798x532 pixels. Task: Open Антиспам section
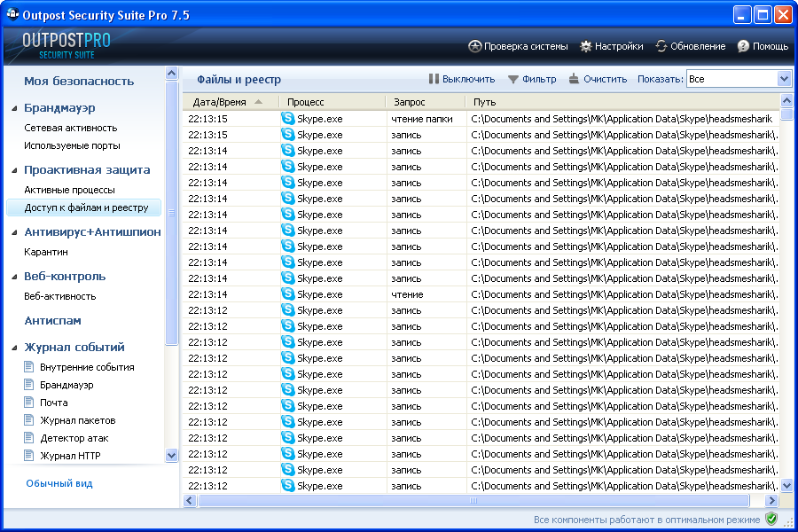pyautogui.click(x=53, y=321)
